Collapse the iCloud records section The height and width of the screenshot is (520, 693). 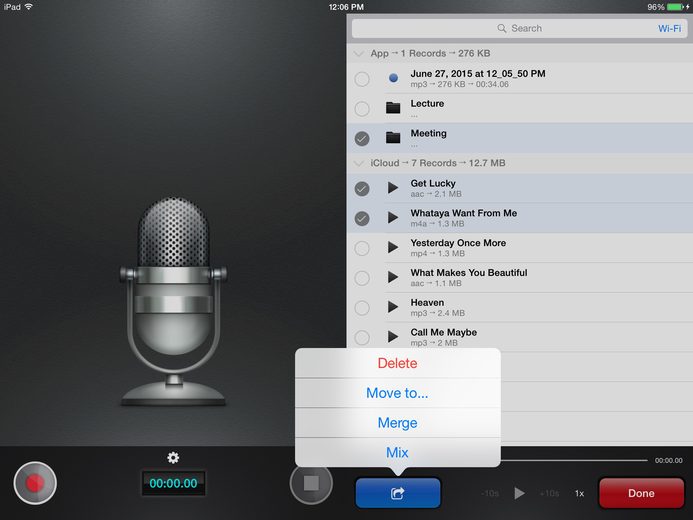358,163
